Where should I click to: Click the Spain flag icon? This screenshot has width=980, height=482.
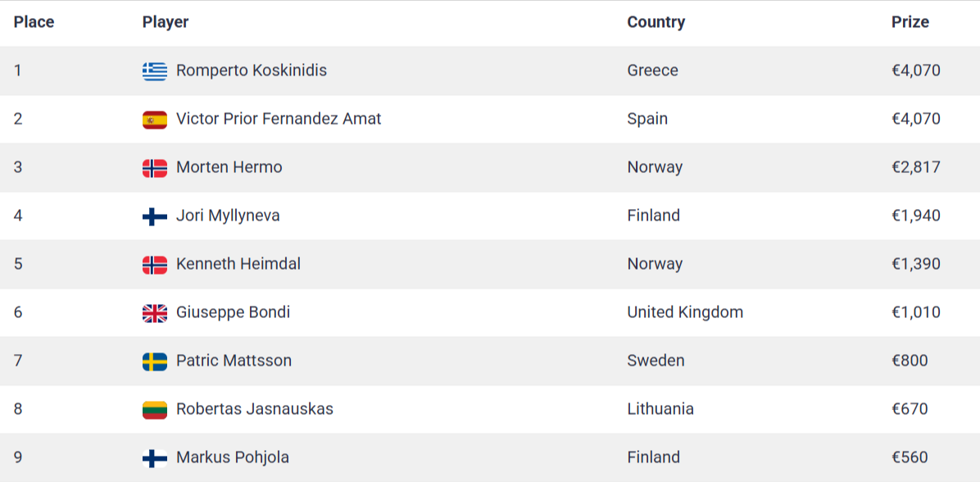click(154, 120)
